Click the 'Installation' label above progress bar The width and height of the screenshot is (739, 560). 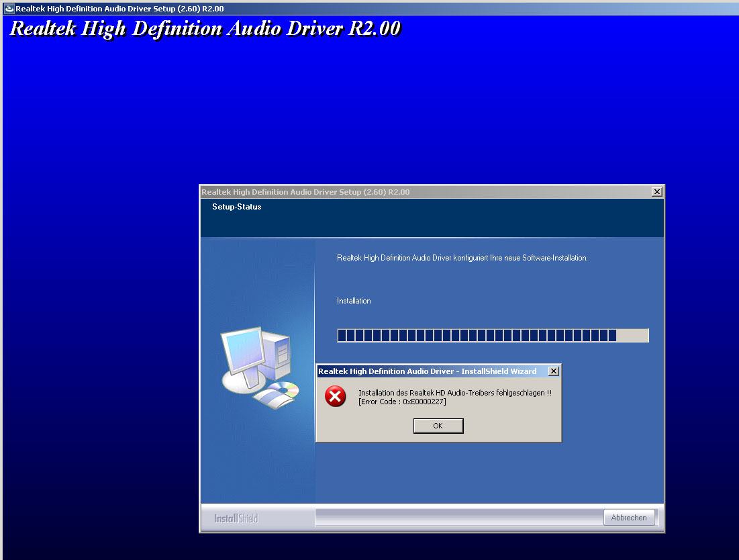354,301
